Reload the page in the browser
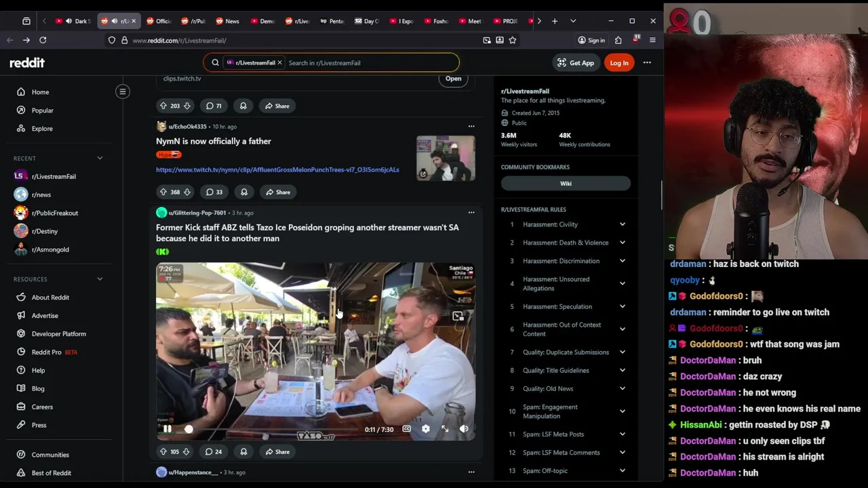 (x=43, y=40)
